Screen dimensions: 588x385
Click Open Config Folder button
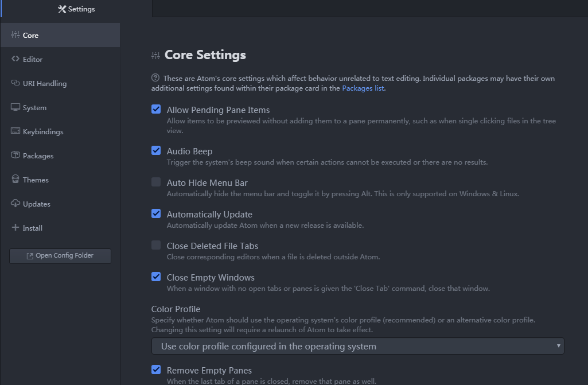pyautogui.click(x=60, y=256)
